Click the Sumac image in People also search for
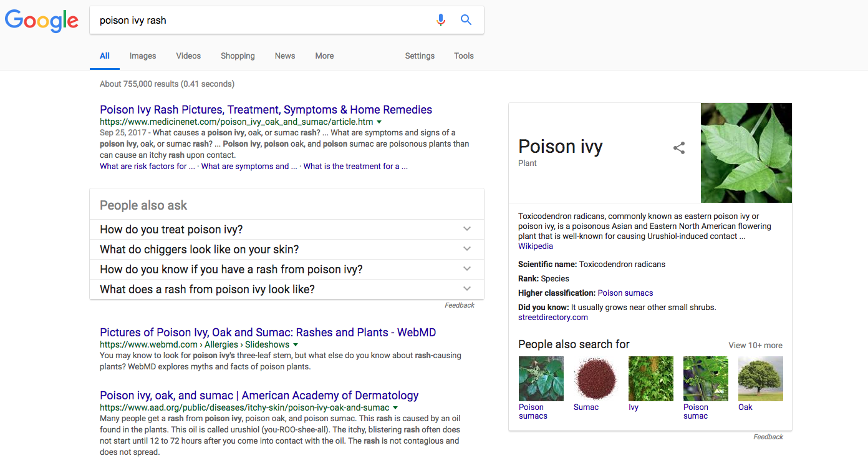Image resolution: width=868 pixels, height=458 pixels. click(595, 378)
